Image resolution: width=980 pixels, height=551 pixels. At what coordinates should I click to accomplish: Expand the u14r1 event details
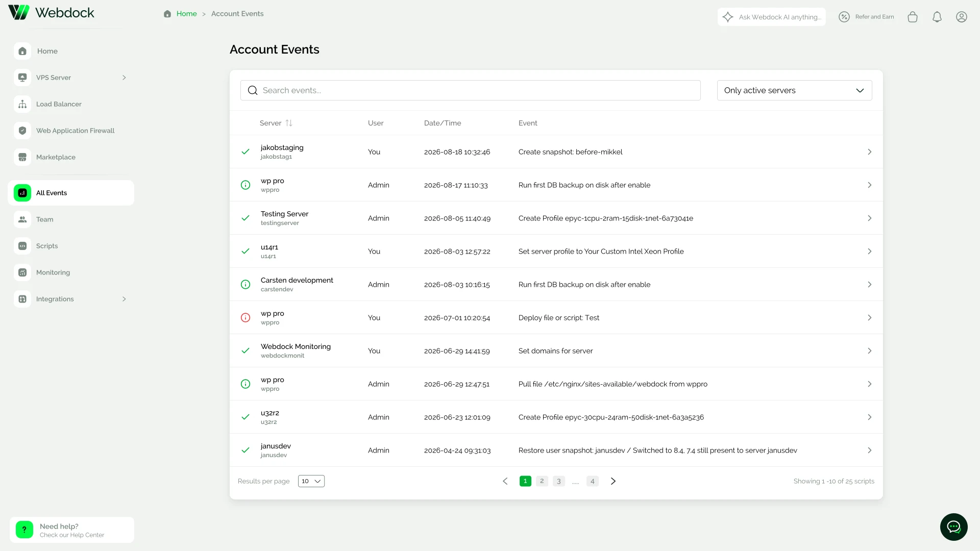(870, 252)
